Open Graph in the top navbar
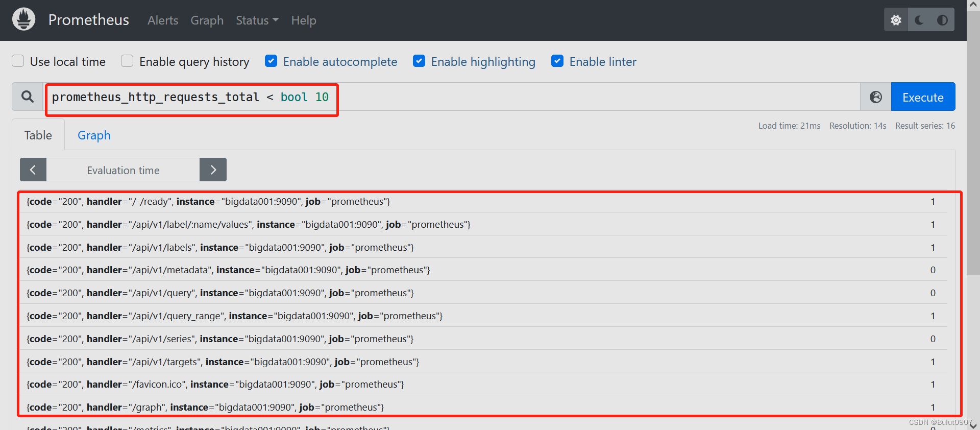The width and height of the screenshot is (980, 430). tap(207, 20)
